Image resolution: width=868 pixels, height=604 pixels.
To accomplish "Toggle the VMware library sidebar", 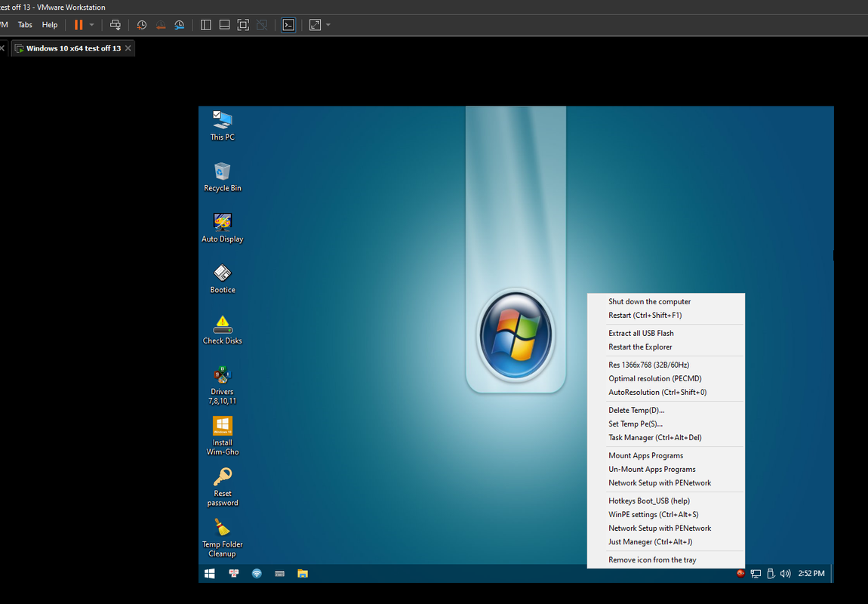I will [206, 25].
